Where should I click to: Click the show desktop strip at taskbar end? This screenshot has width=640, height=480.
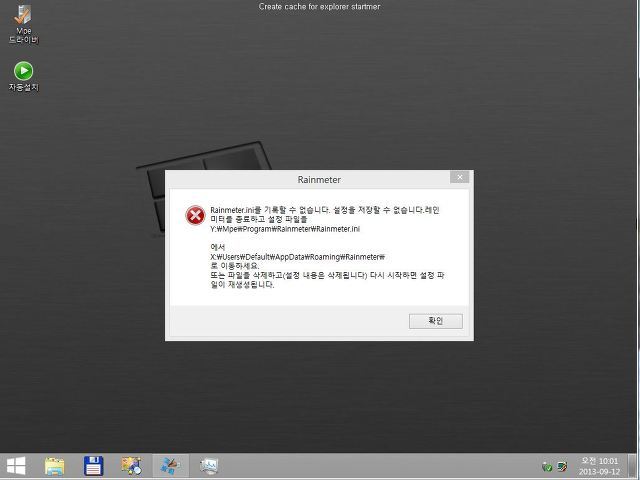[x=634, y=466]
